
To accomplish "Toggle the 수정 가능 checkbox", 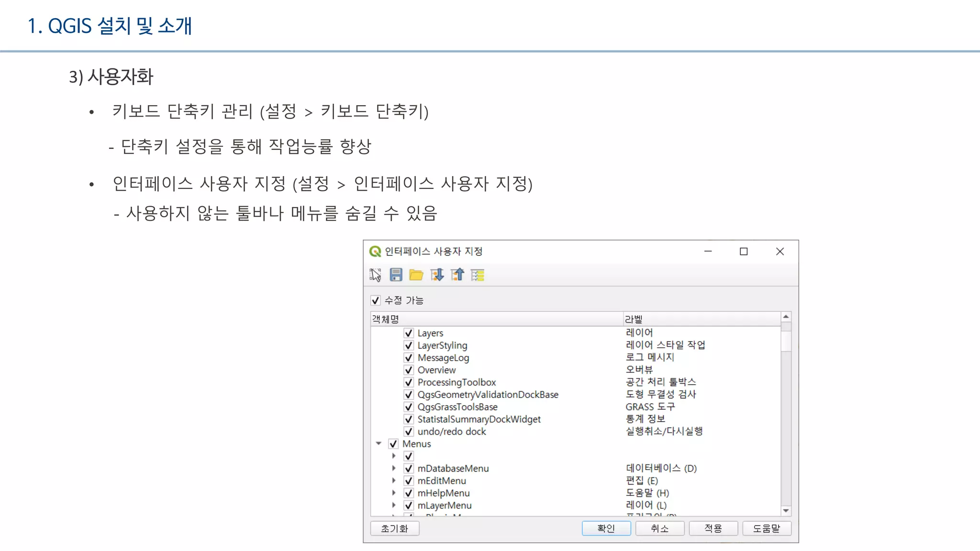I will click(x=375, y=300).
